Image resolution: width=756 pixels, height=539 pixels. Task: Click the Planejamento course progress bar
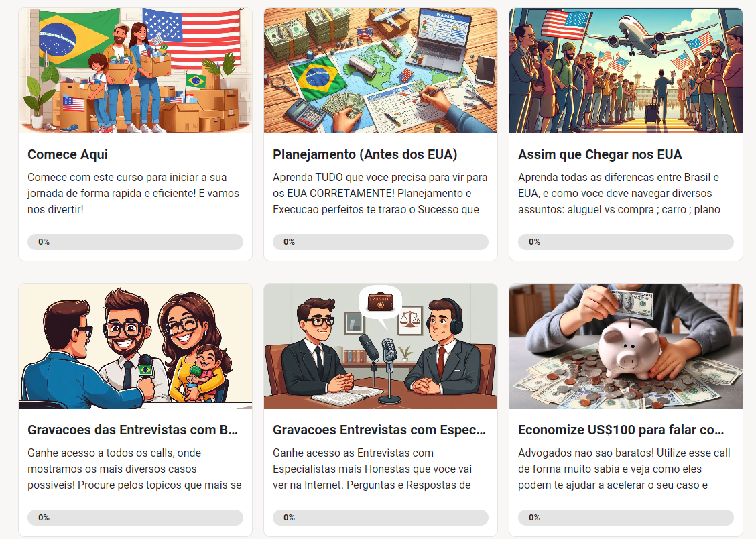tap(381, 242)
